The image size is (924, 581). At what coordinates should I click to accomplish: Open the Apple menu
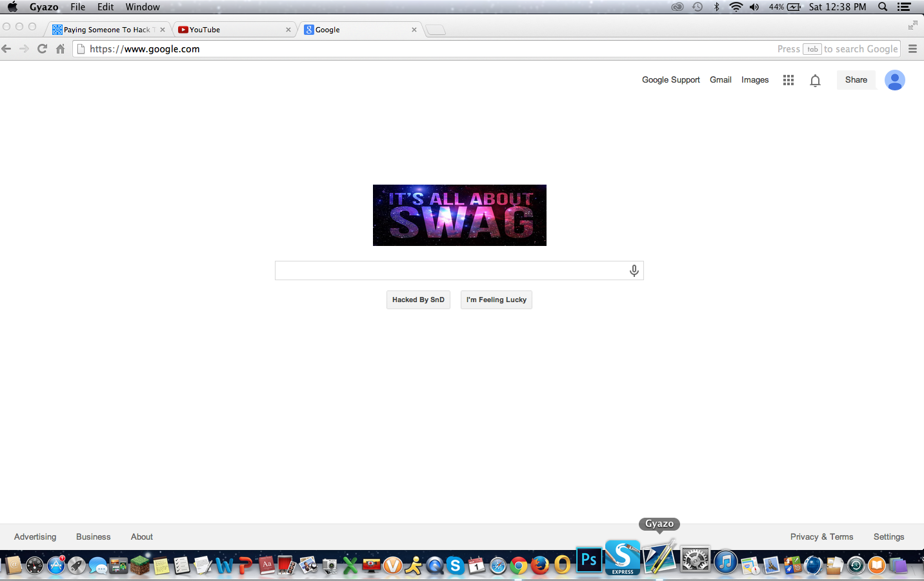(x=12, y=7)
